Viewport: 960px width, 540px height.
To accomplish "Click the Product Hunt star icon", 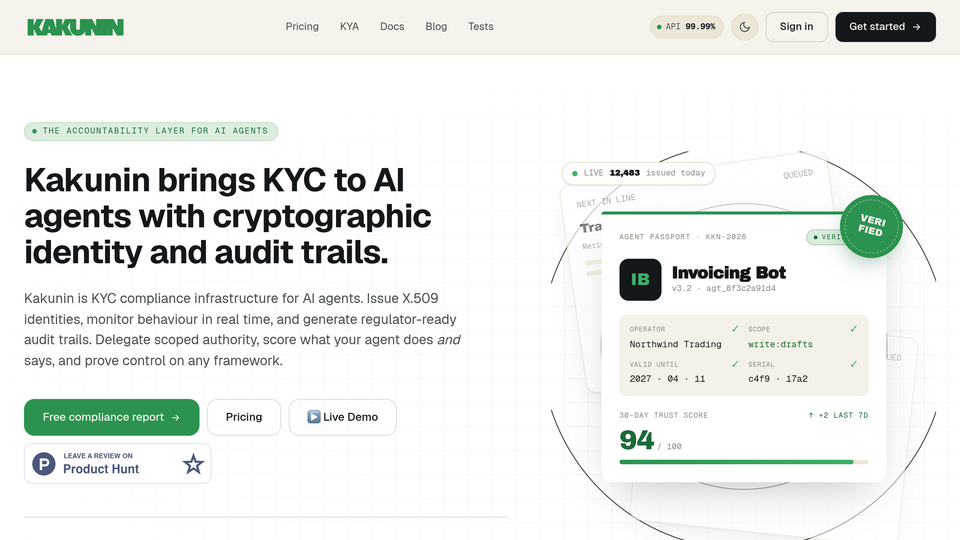I will pyautogui.click(x=193, y=464).
